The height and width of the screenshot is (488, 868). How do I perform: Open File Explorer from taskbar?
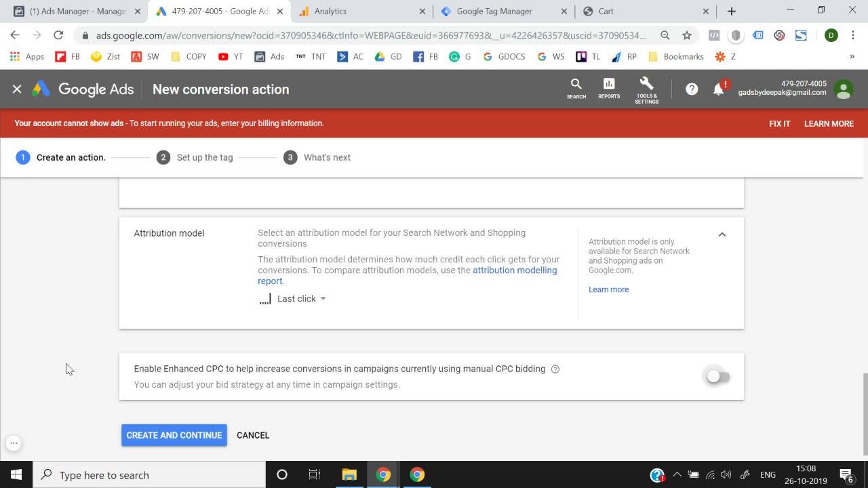point(349,475)
